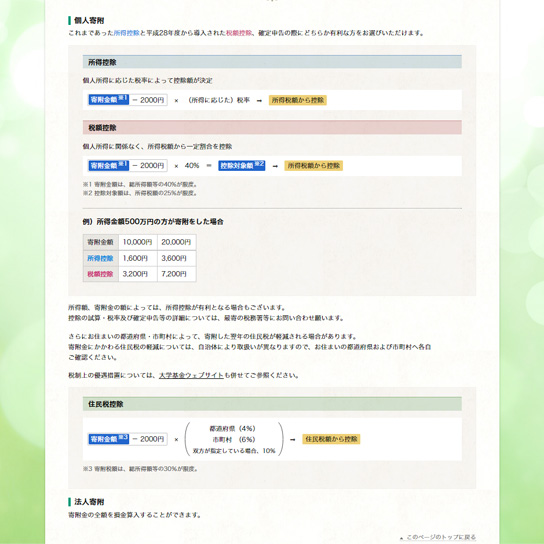Viewport: 544px width, 544px height.
Task: Open the pink 税額控除 link in intro text
Action: pos(239,33)
